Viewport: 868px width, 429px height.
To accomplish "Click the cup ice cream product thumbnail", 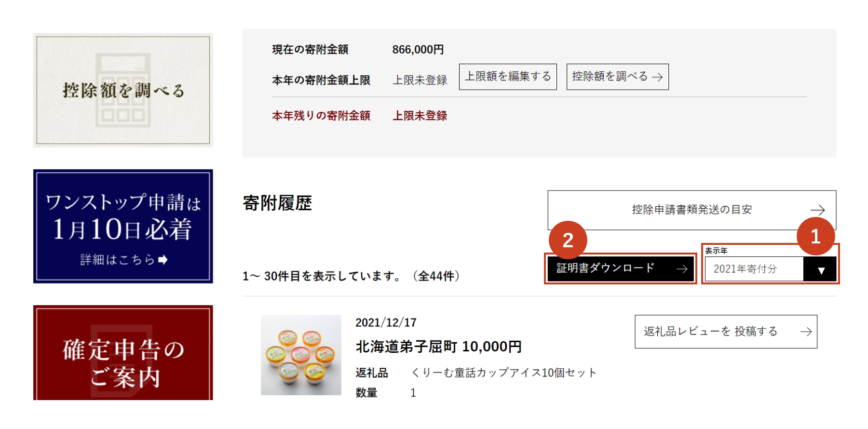I will (301, 355).
